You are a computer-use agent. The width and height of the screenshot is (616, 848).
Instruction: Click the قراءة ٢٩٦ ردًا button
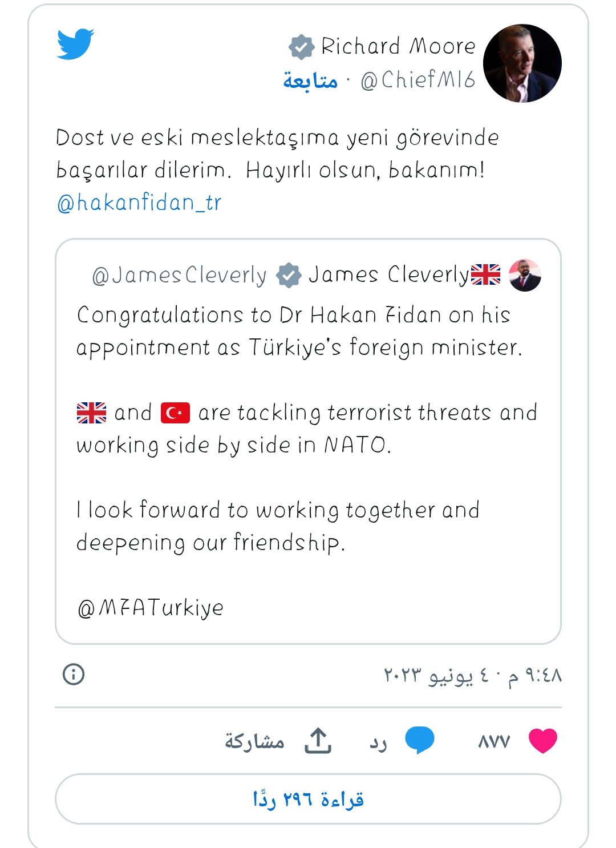(x=308, y=799)
